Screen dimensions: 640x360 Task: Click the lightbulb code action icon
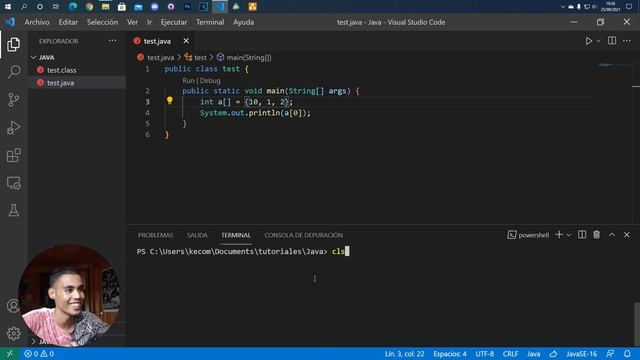[169, 100]
